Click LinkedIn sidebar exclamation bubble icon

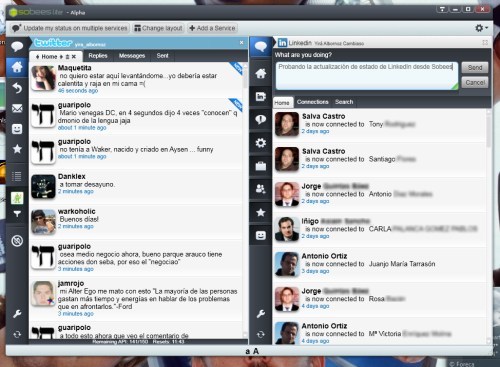pyautogui.click(x=261, y=119)
